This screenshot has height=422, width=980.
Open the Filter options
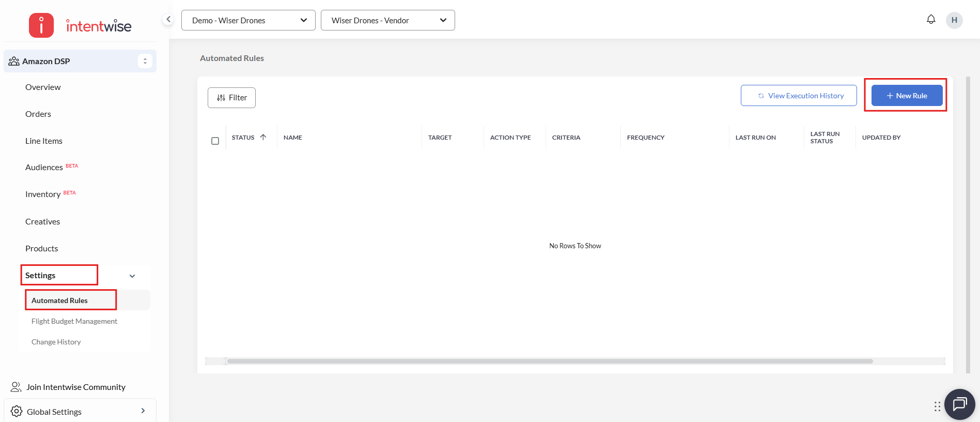pos(231,98)
